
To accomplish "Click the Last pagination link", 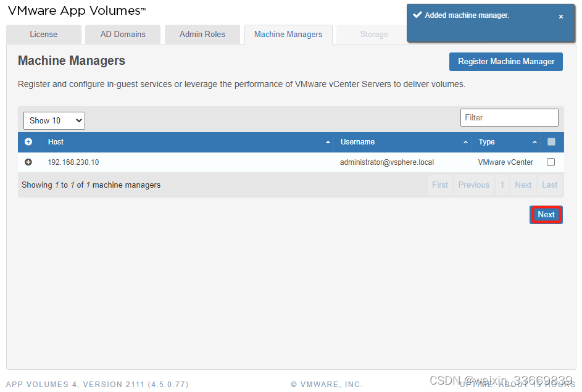I will tap(549, 185).
